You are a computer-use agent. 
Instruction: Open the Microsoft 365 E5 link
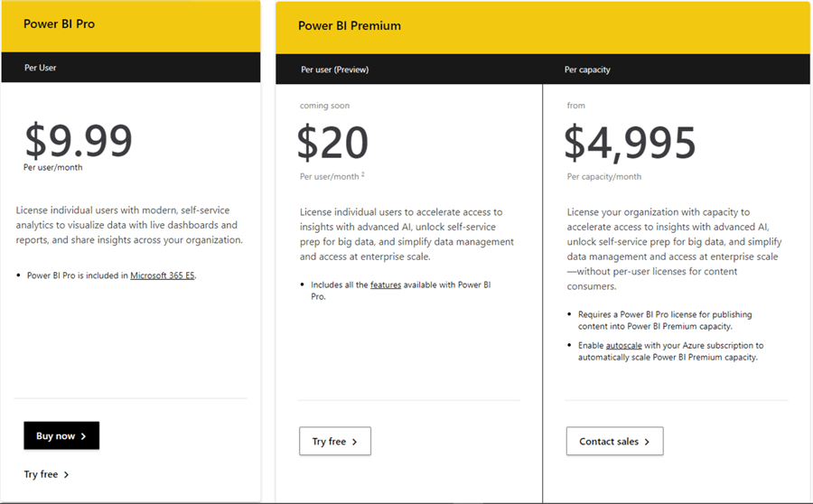tap(163, 275)
